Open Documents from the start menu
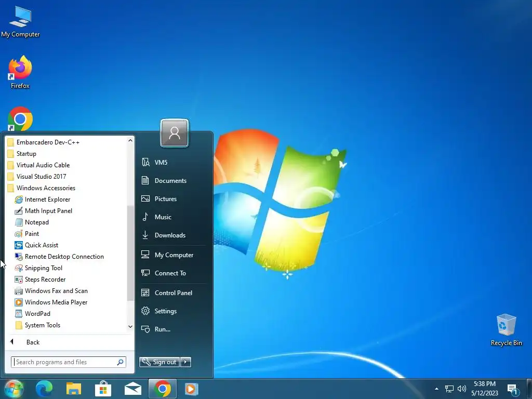This screenshot has width=532, height=399. pos(164,180)
